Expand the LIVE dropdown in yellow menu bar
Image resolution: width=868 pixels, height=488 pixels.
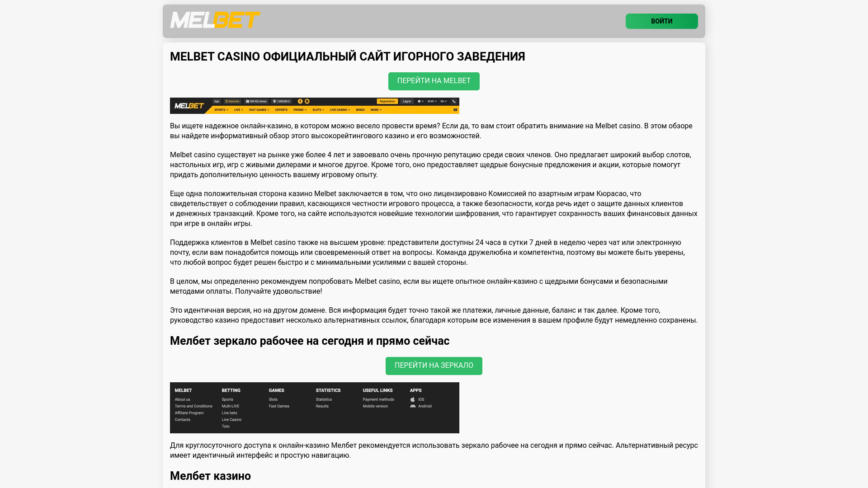click(239, 110)
